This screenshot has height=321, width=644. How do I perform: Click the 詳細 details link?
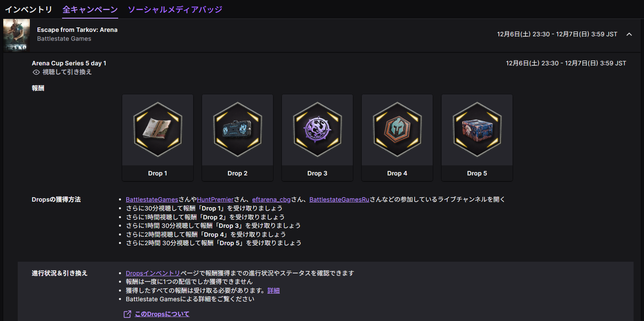(273, 291)
